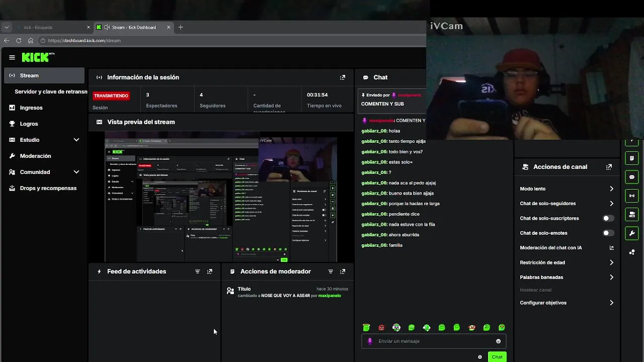Click the channel actions icon in the right sidebar

pyautogui.click(x=632, y=214)
